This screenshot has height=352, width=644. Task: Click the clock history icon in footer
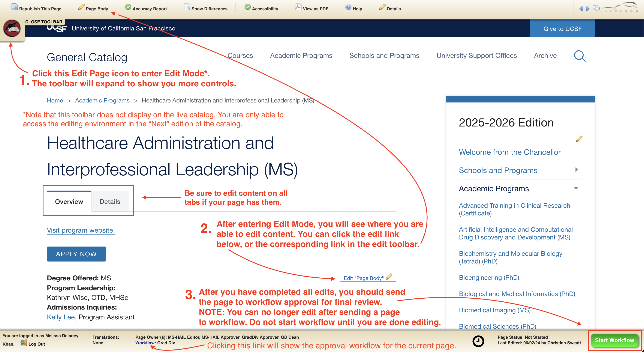coord(478,341)
